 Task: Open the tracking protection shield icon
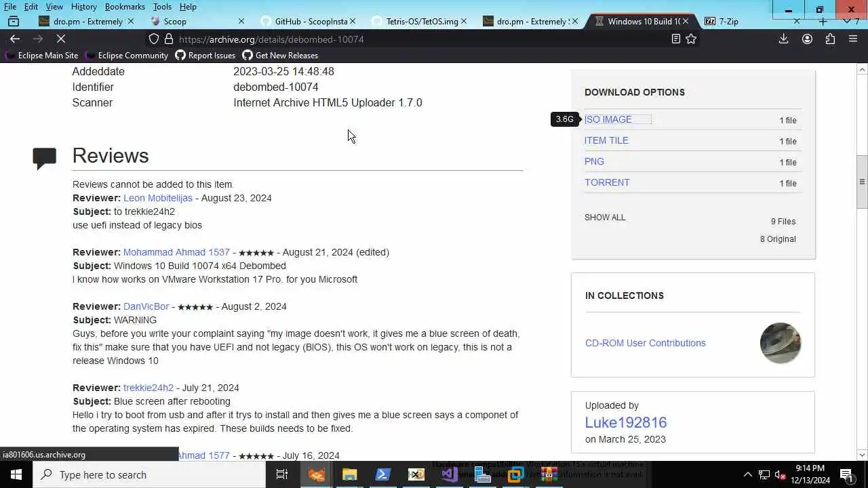[x=154, y=39]
